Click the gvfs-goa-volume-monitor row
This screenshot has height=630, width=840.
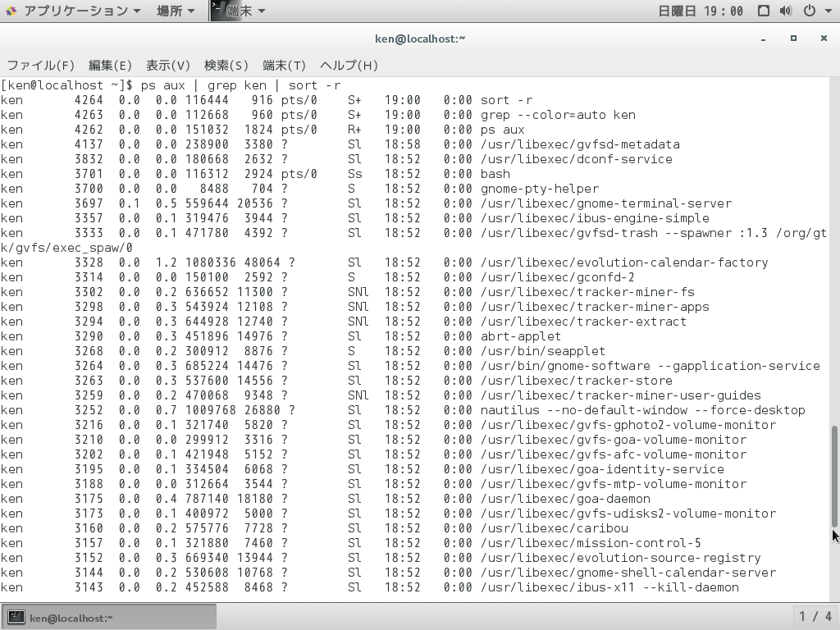(373, 440)
